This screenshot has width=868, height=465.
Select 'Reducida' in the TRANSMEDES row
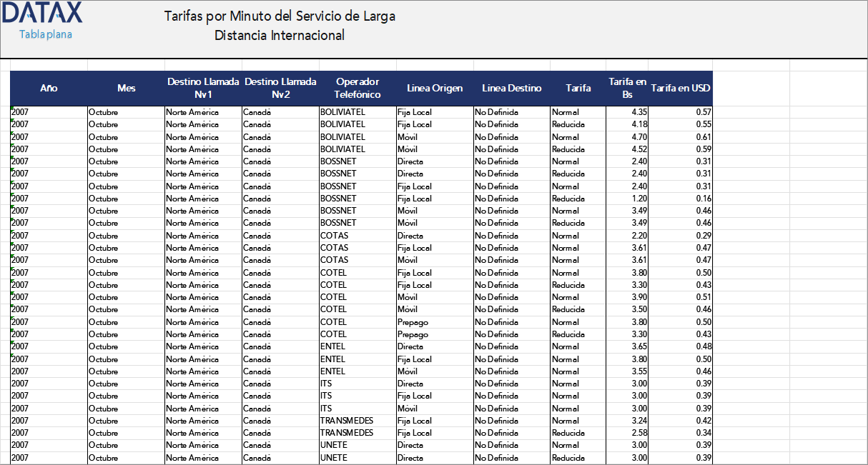(578, 433)
